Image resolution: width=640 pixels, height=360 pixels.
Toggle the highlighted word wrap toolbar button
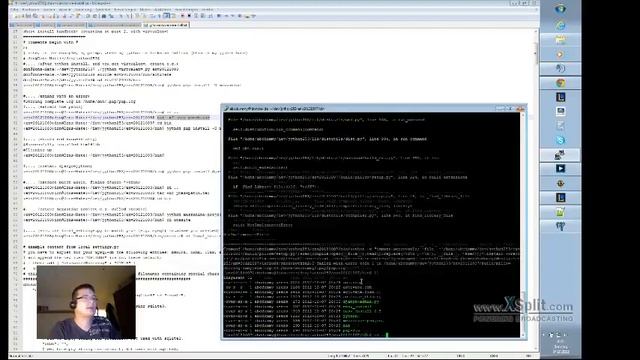tap(167, 16)
